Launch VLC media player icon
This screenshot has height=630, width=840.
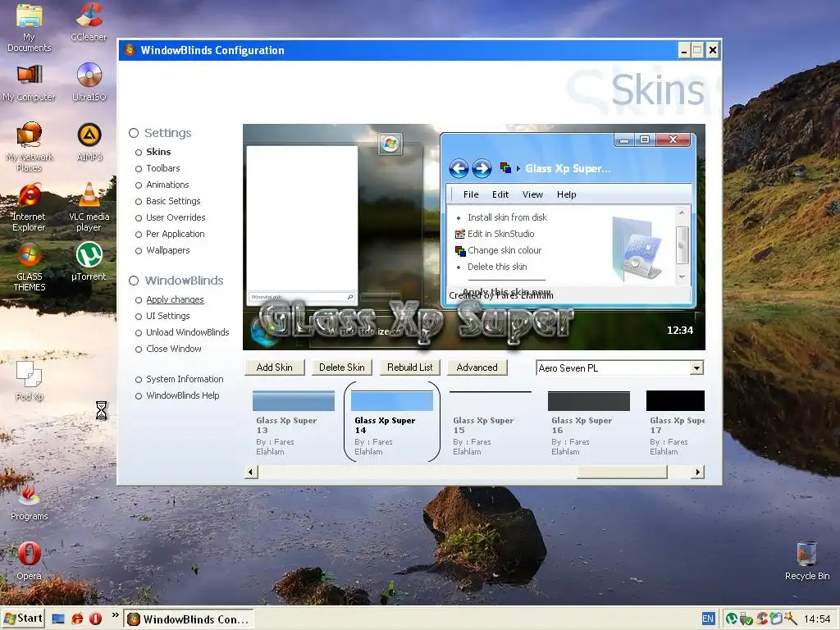tap(89, 208)
